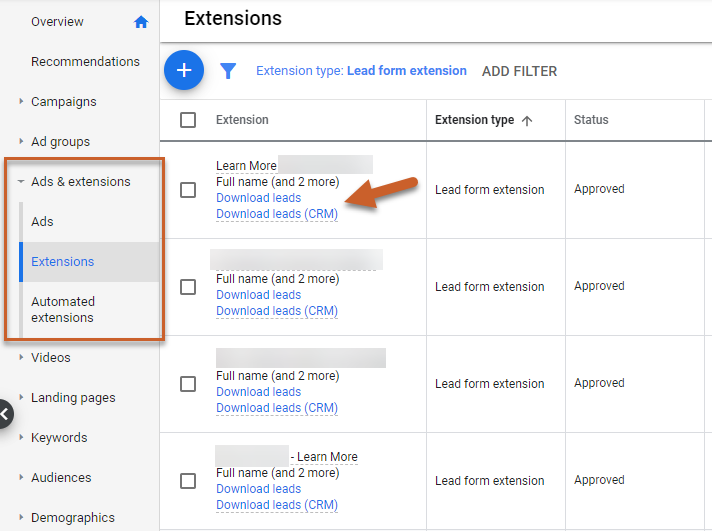This screenshot has height=531, width=712.
Task: Click the blue filter funnel icon
Action: (228, 71)
